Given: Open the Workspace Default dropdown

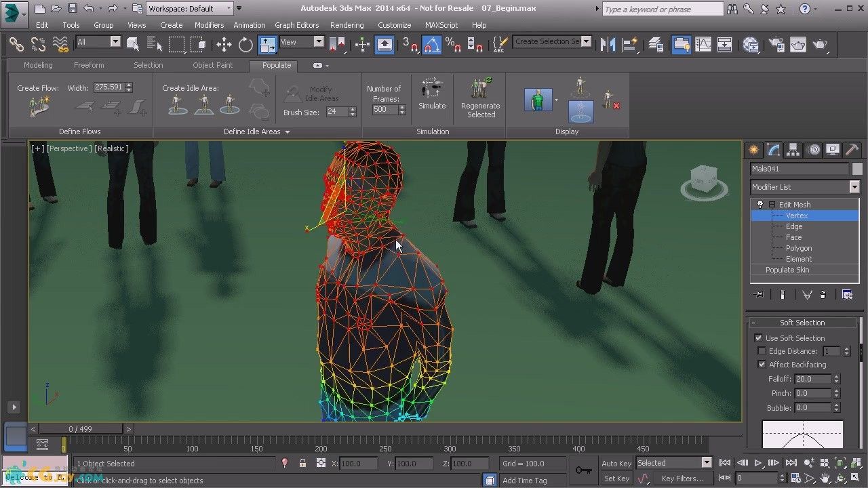Looking at the screenshot, I should pyautogui.click(x=190, y=9).
